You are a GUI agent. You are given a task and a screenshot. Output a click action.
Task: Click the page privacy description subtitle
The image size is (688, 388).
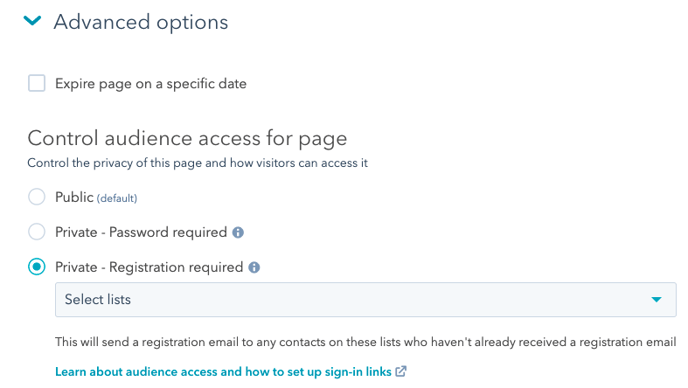point(197,163)
